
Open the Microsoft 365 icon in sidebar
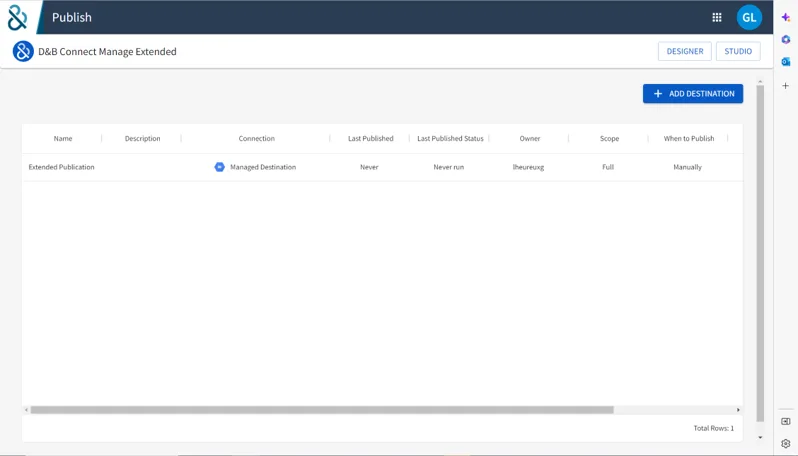click(x=786, y=40)
